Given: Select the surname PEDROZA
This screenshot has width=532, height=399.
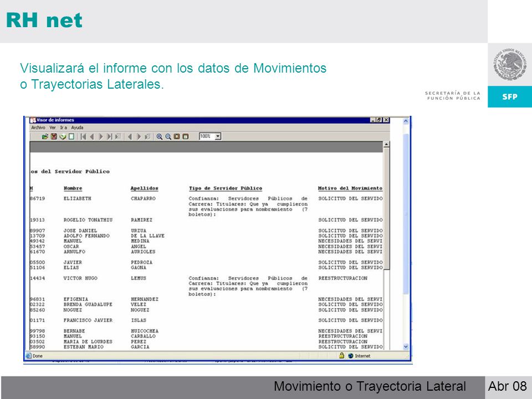Looking at the screenshot, I should (x=141, y=263).
